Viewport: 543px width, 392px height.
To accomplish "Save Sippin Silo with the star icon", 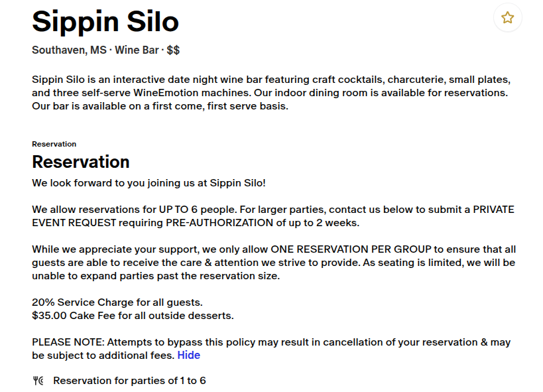I will coord(507,17).
